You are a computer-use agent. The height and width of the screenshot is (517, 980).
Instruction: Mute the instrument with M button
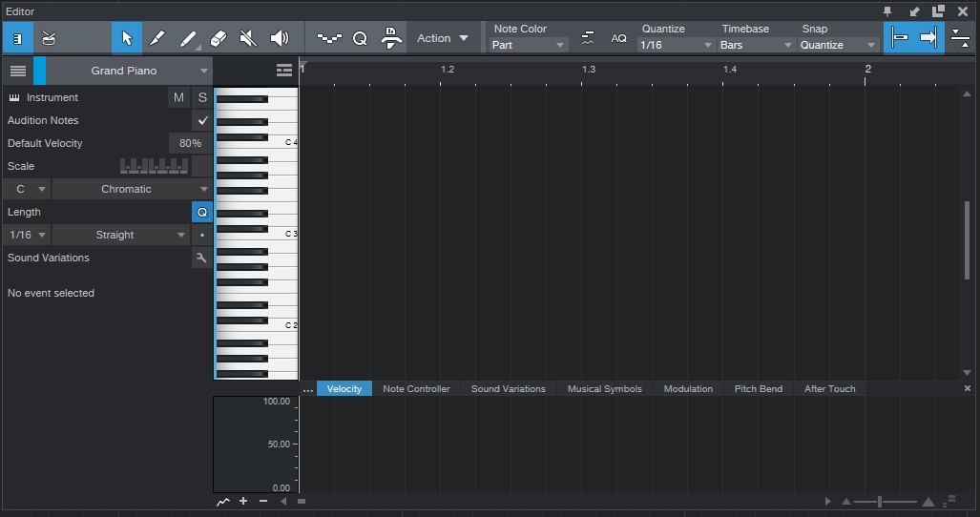pos(178,97)
